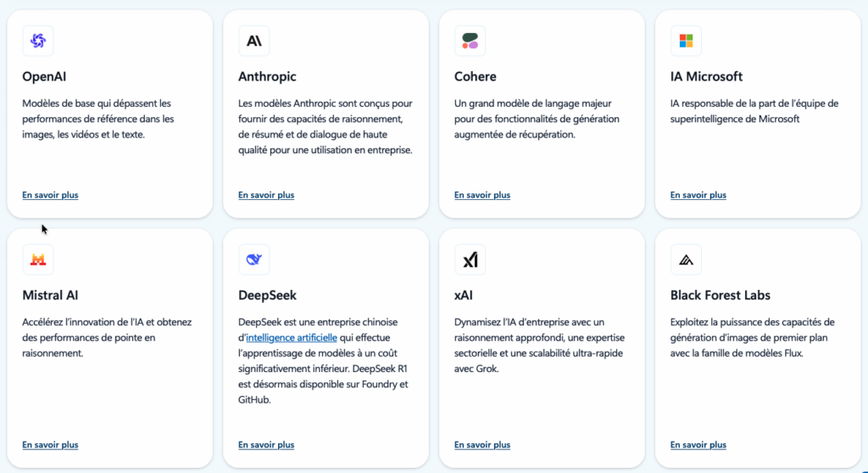This screenshot has width=868, height=473.
Task: Click the Microsoft four-color logo icon
Action: (x=686, y=41)
